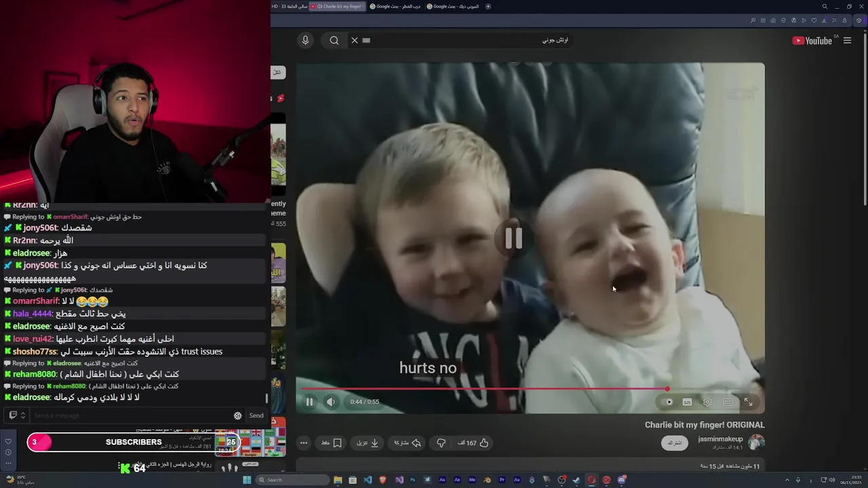
Task: Switch to theater mode view
Action: pos(728,402)
